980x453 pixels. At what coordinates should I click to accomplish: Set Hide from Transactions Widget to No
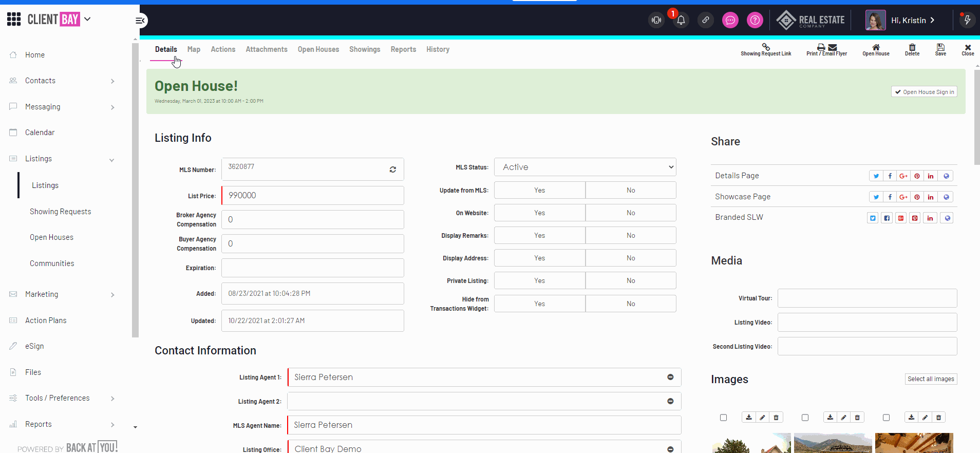click(x=631, y=304)
